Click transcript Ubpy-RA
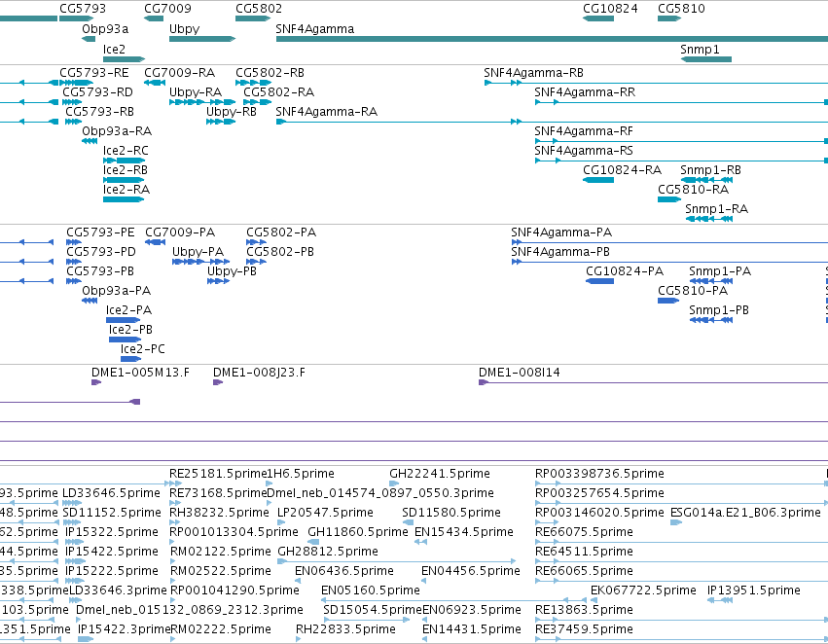The height and width of the screenshot is (644, 828). (196, 91)
